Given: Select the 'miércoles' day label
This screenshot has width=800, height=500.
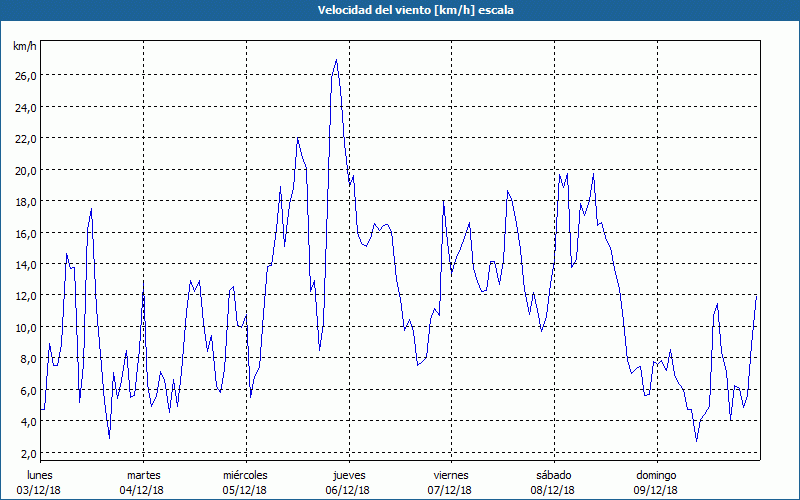Looking at the screenshot, I should (245, 475).
